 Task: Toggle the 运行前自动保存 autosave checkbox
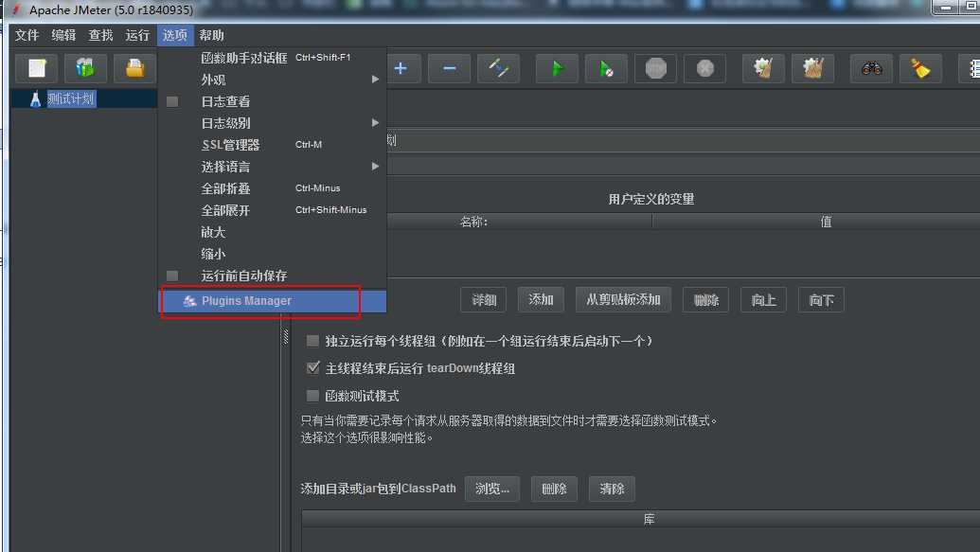coord(172,276)
